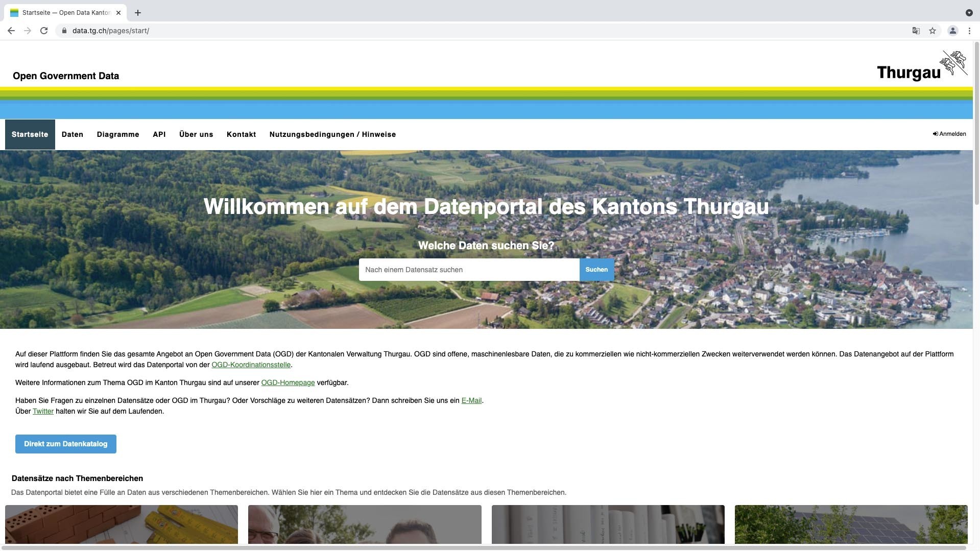980x551 pixels.
Task: Open the API menu item
Action: [x=159, y=134]
